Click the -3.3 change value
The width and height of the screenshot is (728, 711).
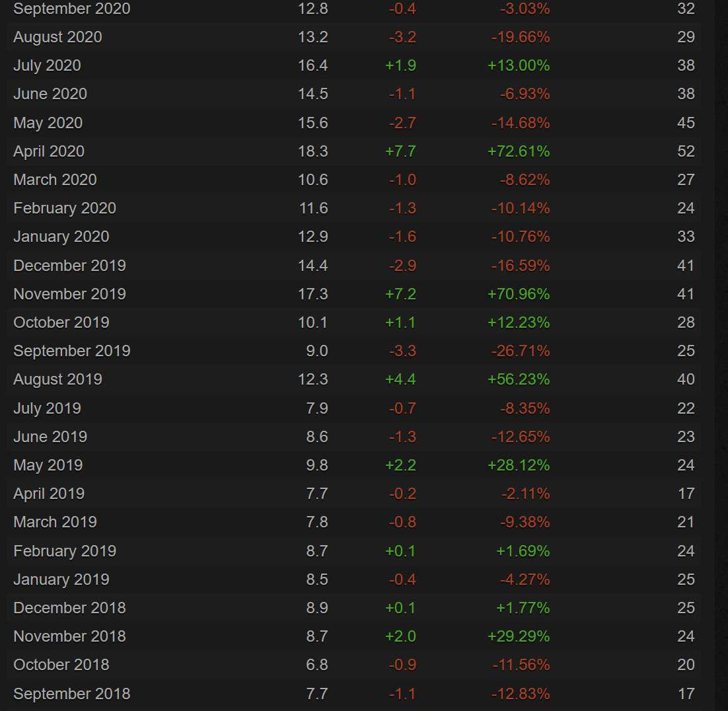tap(402, 351)
